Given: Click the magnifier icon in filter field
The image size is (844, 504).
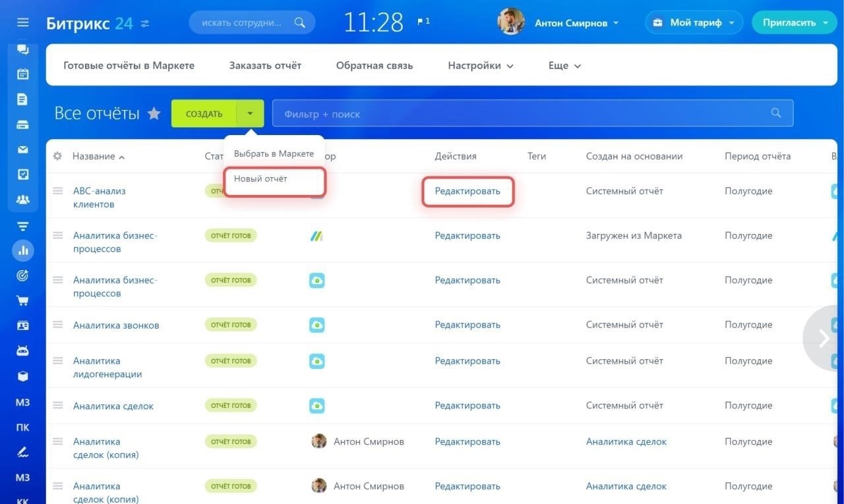Looking at the screenshot, I should point(776,113).
